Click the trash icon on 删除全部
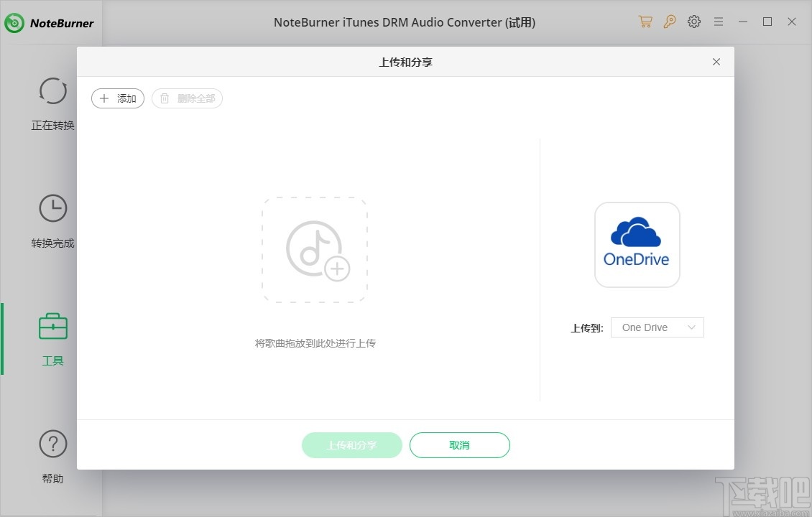The width and height of the screenshot is (812, 517). (165, 98)
